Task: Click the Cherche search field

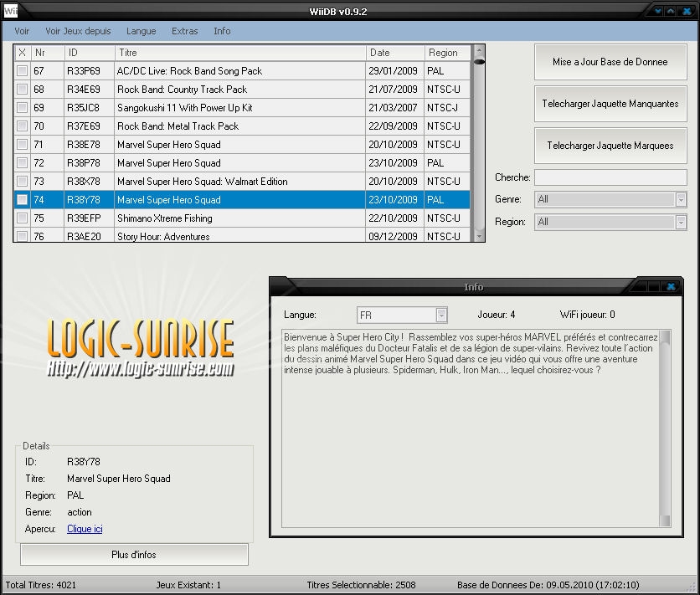Action: (x=610, y=177)
